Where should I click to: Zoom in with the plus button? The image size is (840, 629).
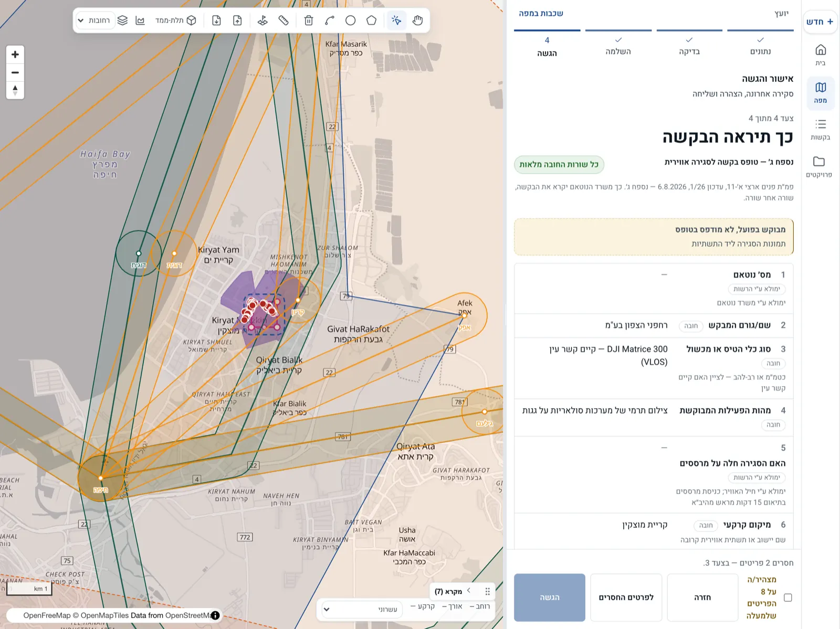click(x=15, y=55)
